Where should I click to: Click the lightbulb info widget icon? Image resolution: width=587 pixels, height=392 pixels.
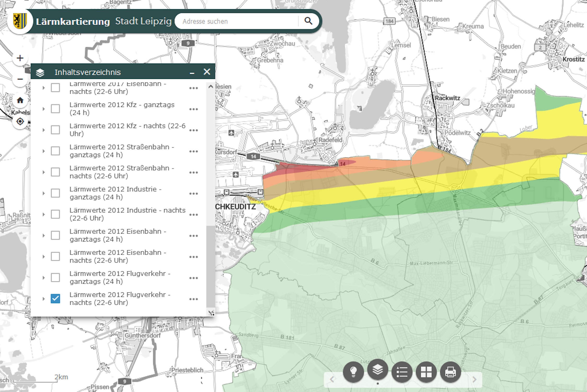tap(353, 372)
